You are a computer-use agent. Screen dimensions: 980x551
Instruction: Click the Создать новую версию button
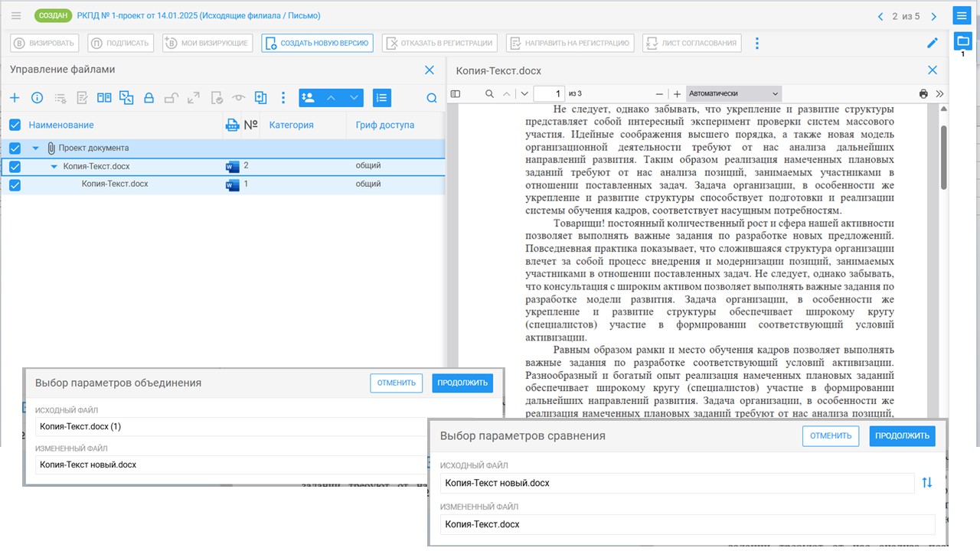pyautogui.click(x=317, y=43)
